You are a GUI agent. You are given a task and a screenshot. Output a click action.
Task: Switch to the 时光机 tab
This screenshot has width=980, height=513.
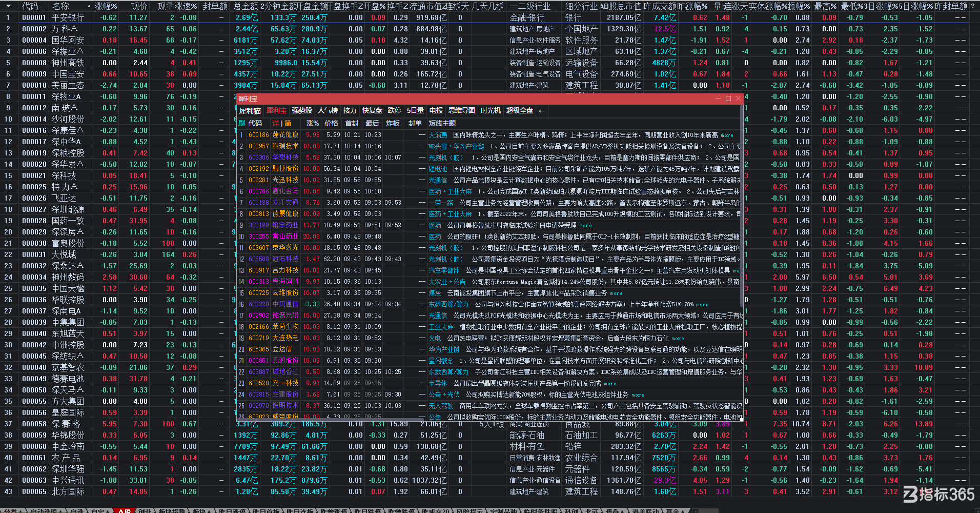[491, 111]
